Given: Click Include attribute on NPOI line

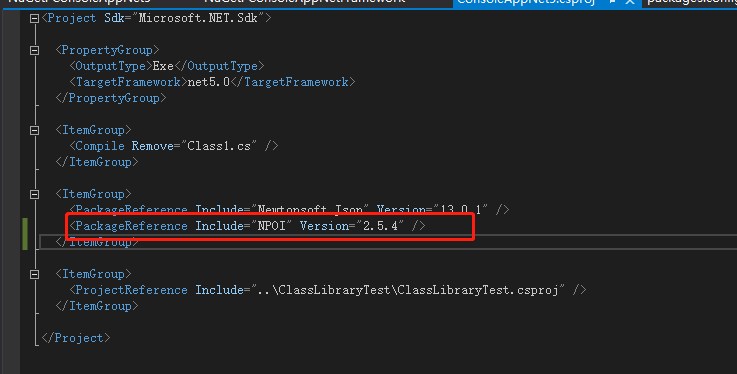Looking at the screenshot, I should [x=220, y=226].
